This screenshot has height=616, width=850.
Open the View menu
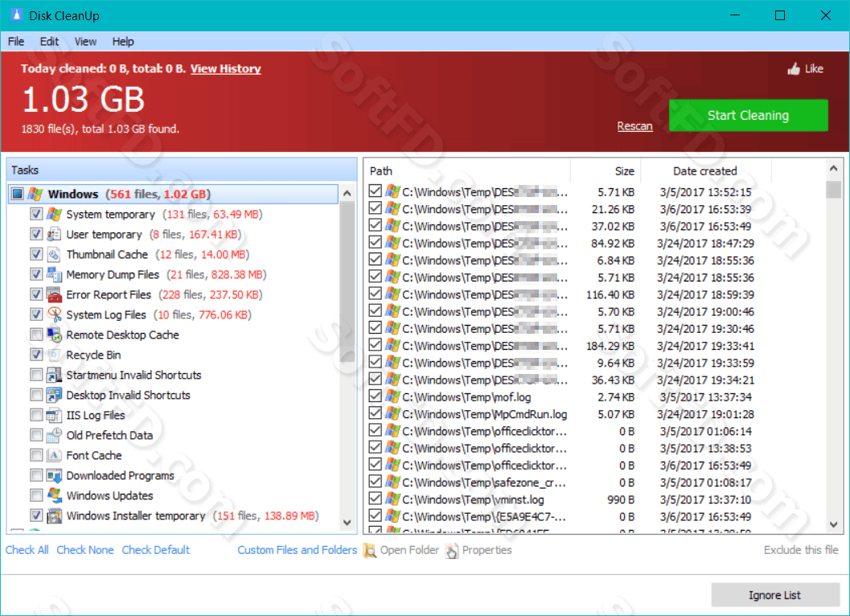85,41
